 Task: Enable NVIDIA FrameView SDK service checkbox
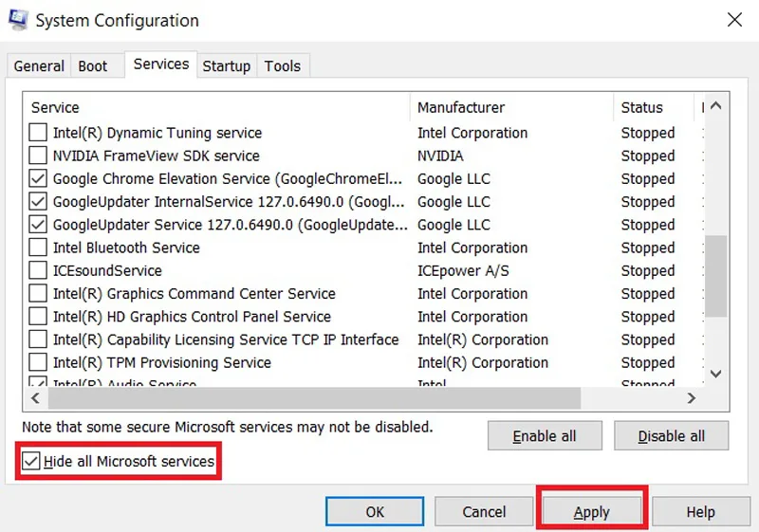point(38,156)
